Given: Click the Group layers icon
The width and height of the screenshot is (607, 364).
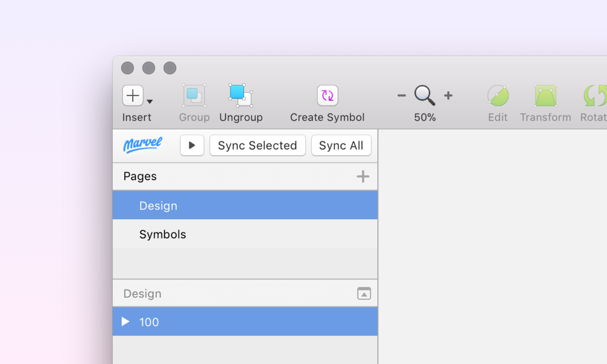Looking at the screenshot, I should coord(194,95).
